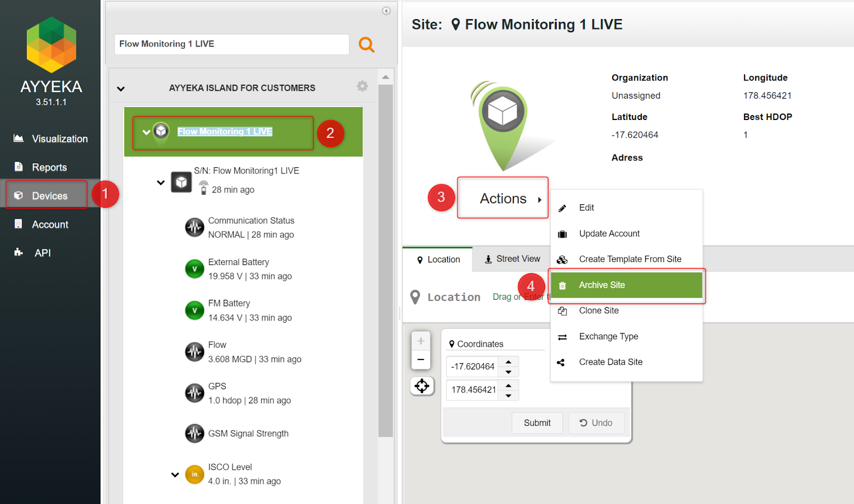Click the map crosshair locate button
This screenshot has height=504, width=854.
[x=422, y=386]
